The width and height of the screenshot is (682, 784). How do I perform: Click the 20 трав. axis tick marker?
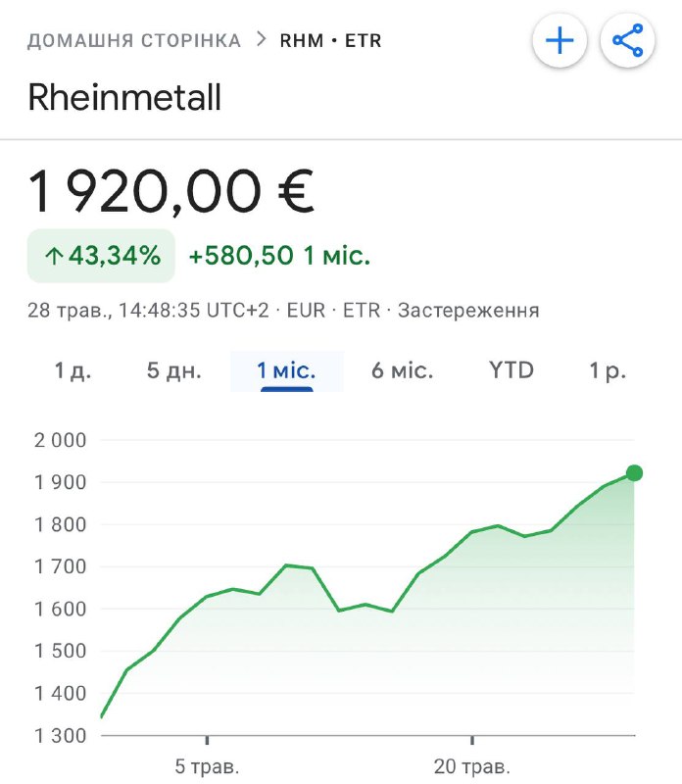point(472,740)
